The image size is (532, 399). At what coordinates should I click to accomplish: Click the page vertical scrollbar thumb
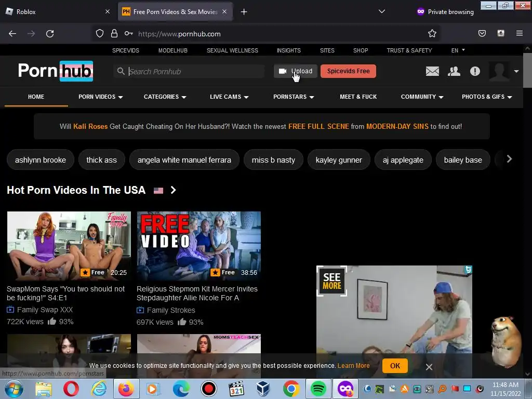point(527,70)
